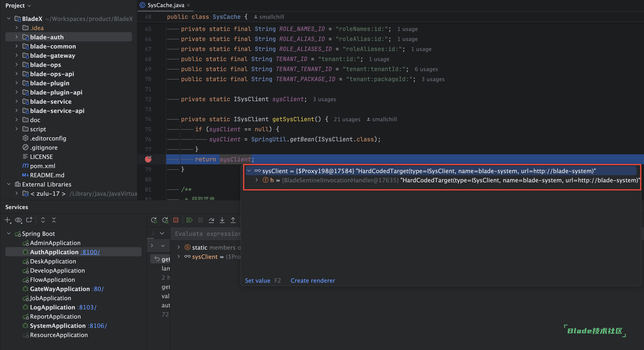Click the AuthApplication debug bug icon
The width and height of the screenshot is (644, 350).
25,252
